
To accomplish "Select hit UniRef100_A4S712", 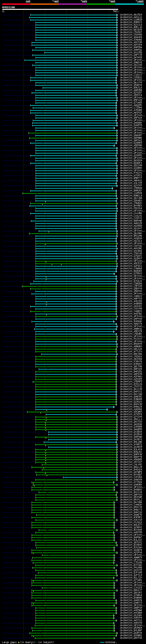I will pos(131,620).
